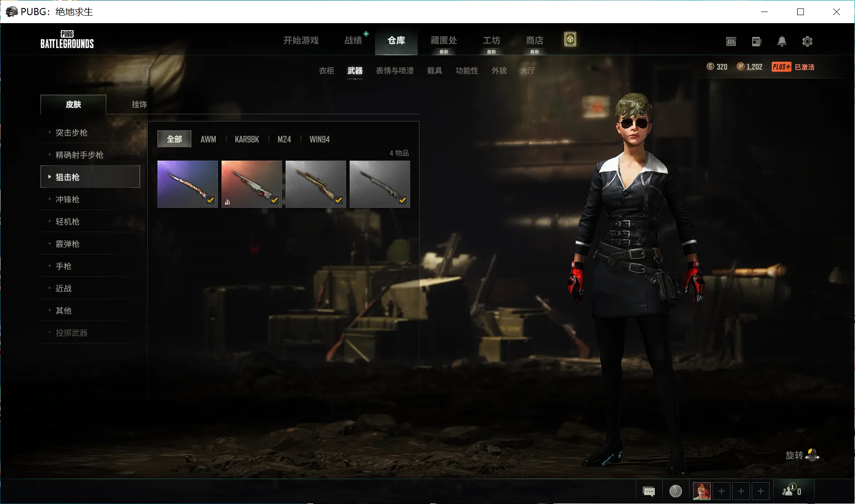Click the radio/voice circle icon
Screen dimensions: 855x504
click(675, 491)
